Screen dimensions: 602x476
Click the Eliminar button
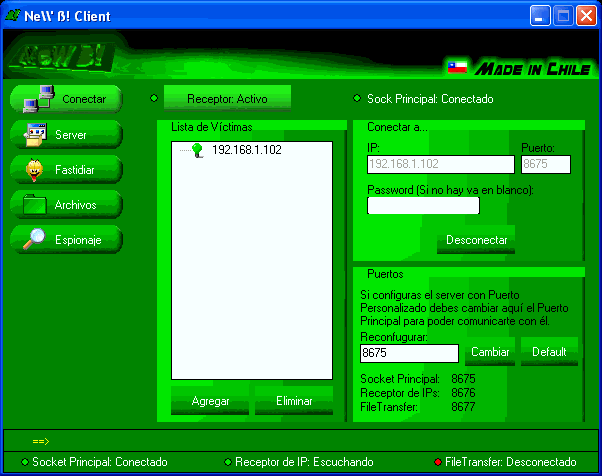click(x=293, y=401)
